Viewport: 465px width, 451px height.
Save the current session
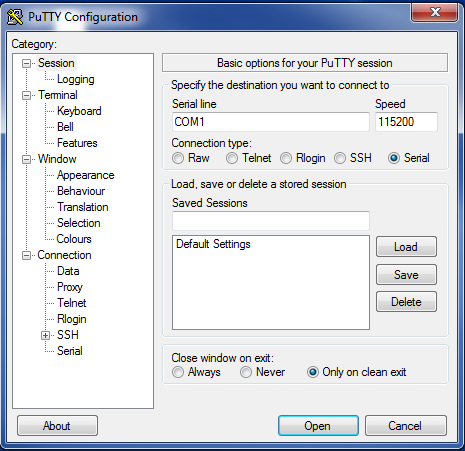pos(406,275)
